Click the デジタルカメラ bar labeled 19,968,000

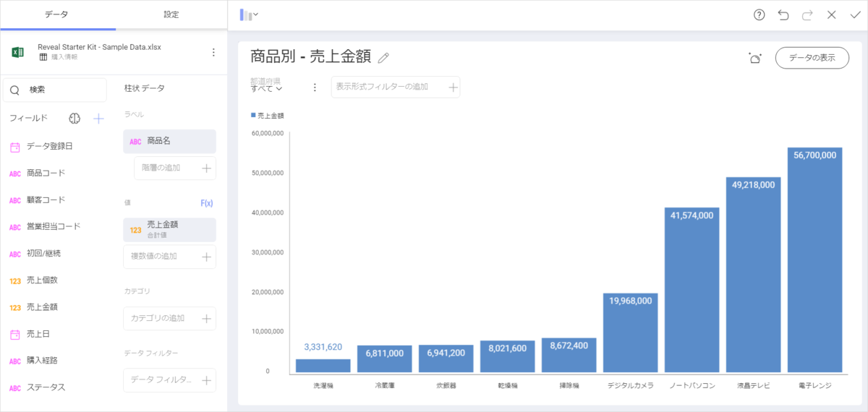click(631, 332)
